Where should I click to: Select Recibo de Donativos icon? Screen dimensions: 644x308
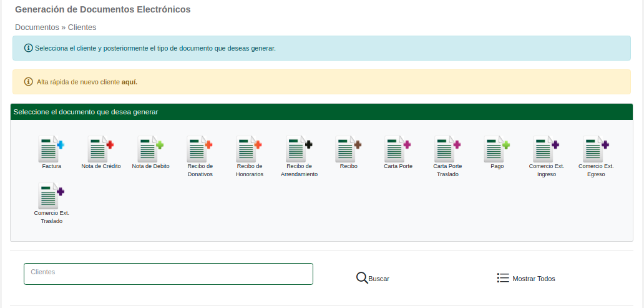click(x=200, y=149)
